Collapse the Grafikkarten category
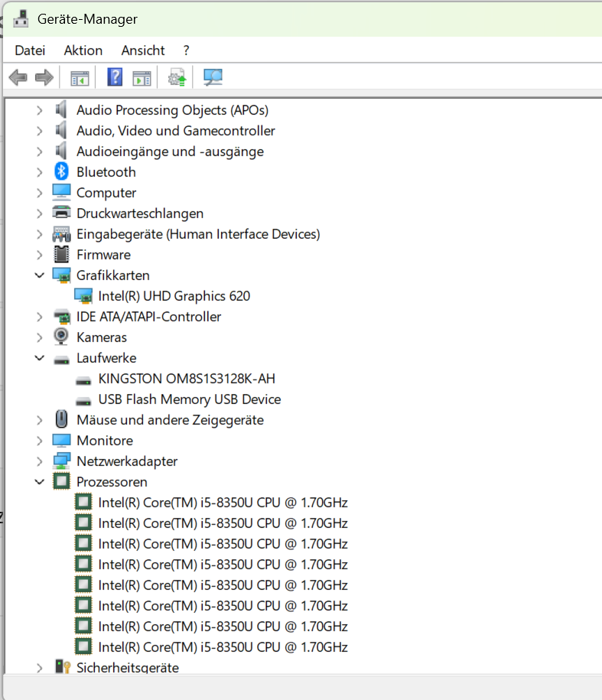Screen dimensions: 602x700 40,275
